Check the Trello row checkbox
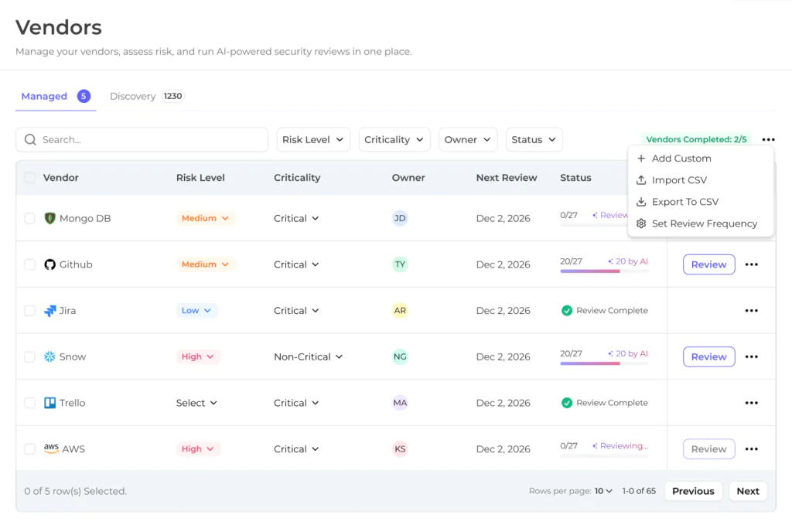792x532 pixels. [x=30, y=403]
